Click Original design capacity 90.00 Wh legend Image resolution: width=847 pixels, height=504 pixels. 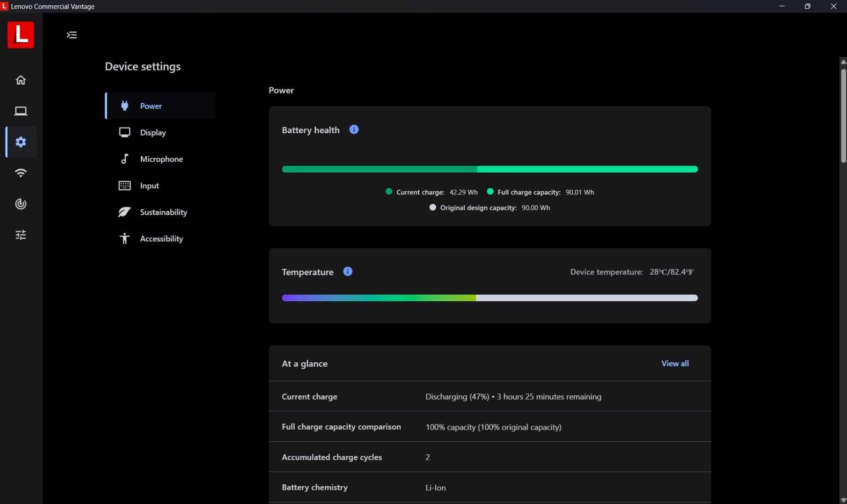490,208
